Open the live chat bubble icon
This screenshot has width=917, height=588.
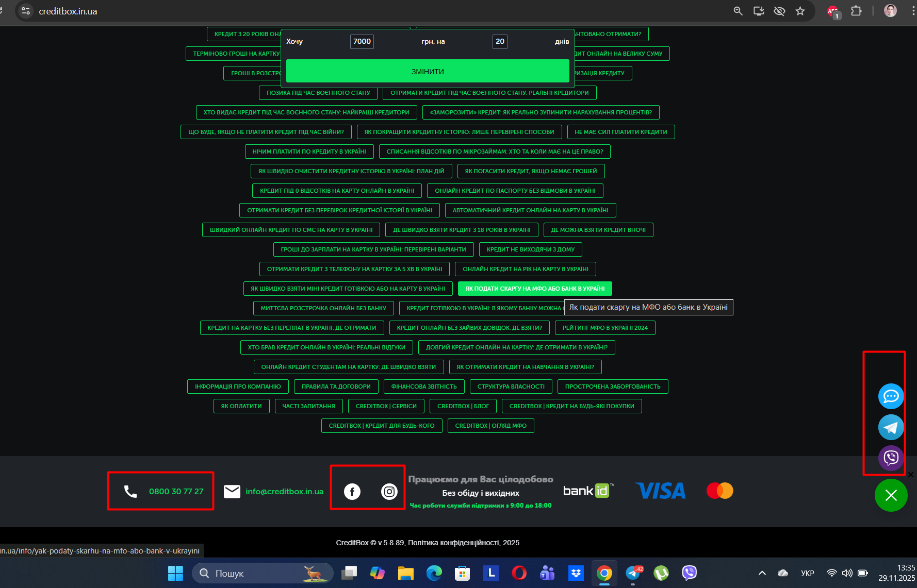point(891,396)
